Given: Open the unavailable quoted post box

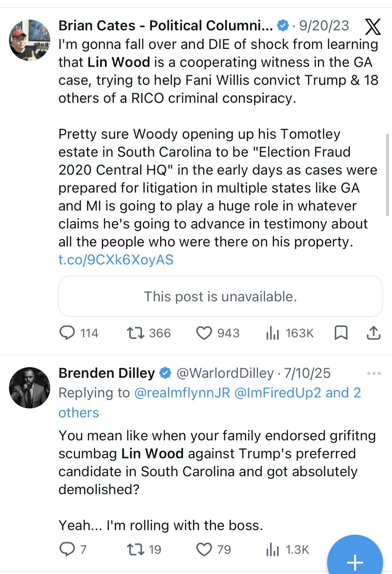Looking at the screenshot, I should 220,296.
